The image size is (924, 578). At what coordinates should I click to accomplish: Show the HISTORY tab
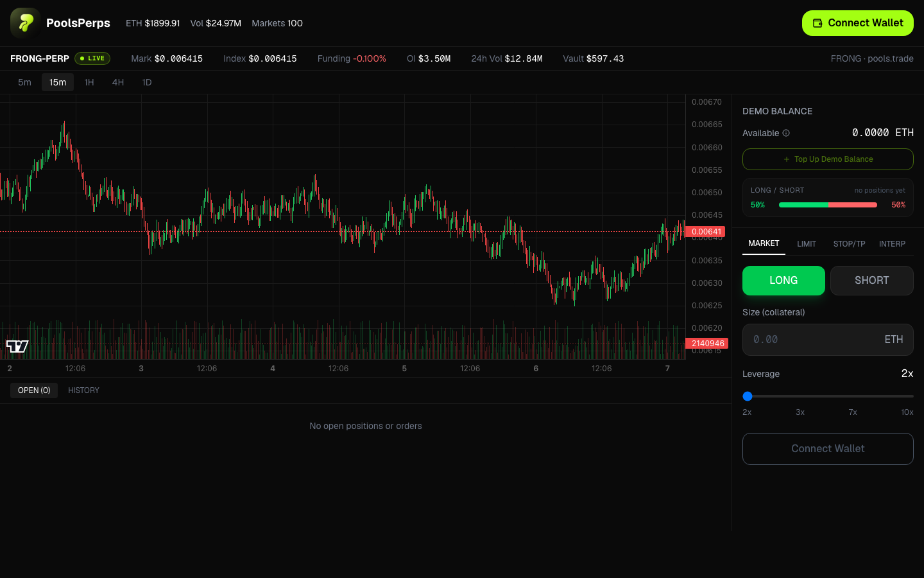pyautogui.click(x=83, y=390)
